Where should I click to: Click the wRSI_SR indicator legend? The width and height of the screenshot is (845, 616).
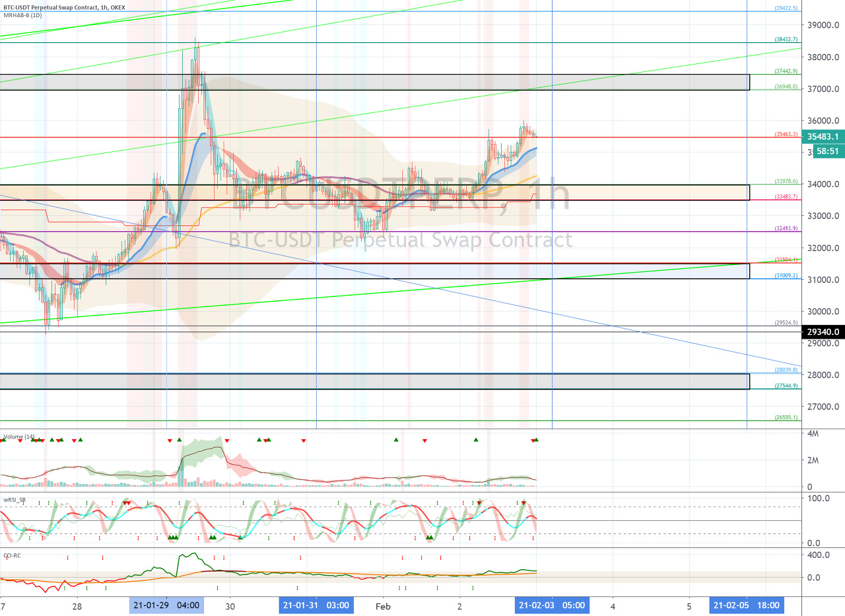[x=15, y=500]
